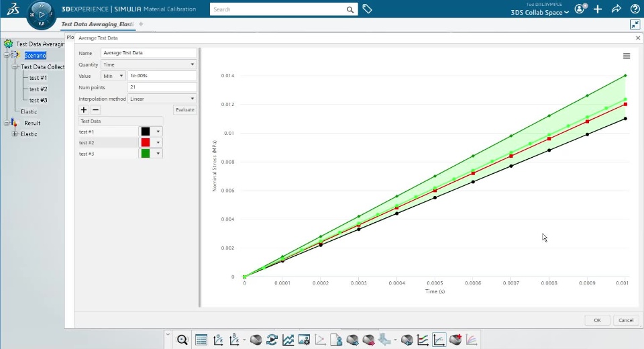Expand Elastic node under Result
Screen dimensions: 644x349
point(15,134)
